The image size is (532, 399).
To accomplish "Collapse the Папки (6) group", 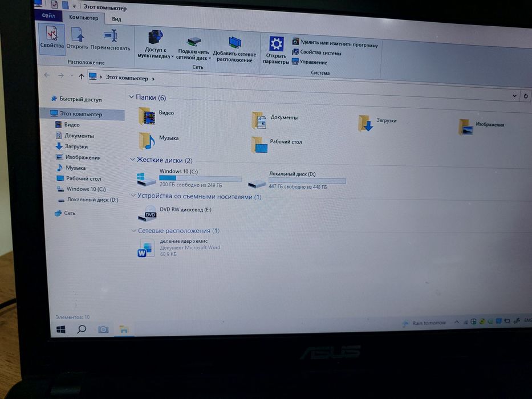I will (131, 97).
